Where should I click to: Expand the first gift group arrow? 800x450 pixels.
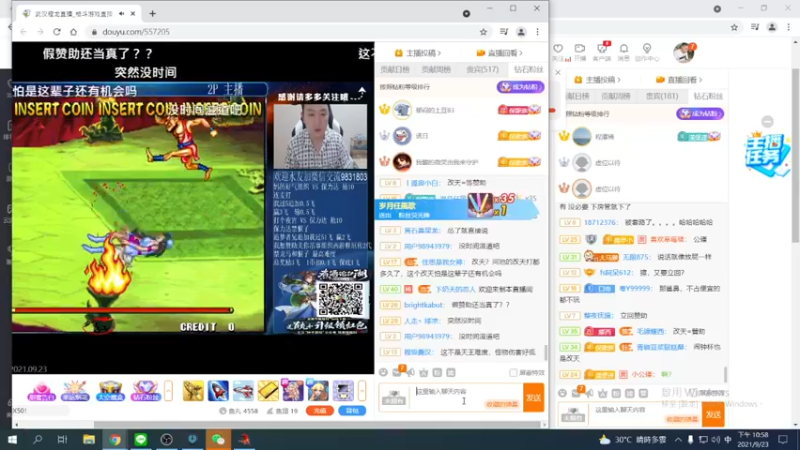[168, 391]
